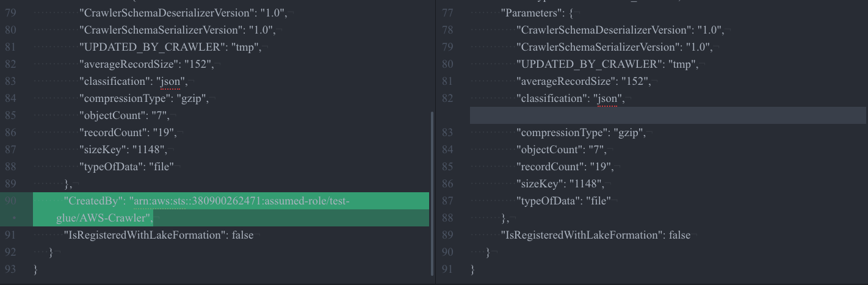Click "typeOfData" key in right pane
The image size is (868, 285).
coord(549,201)
